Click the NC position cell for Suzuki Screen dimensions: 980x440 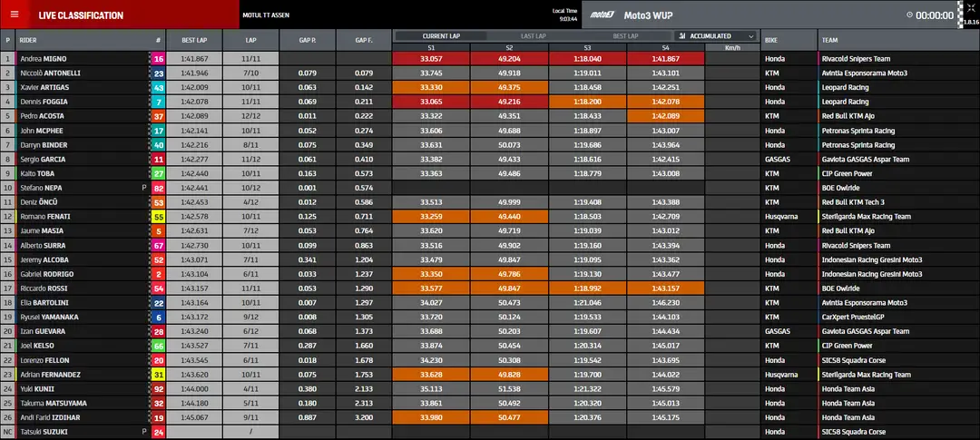point(8,432)
